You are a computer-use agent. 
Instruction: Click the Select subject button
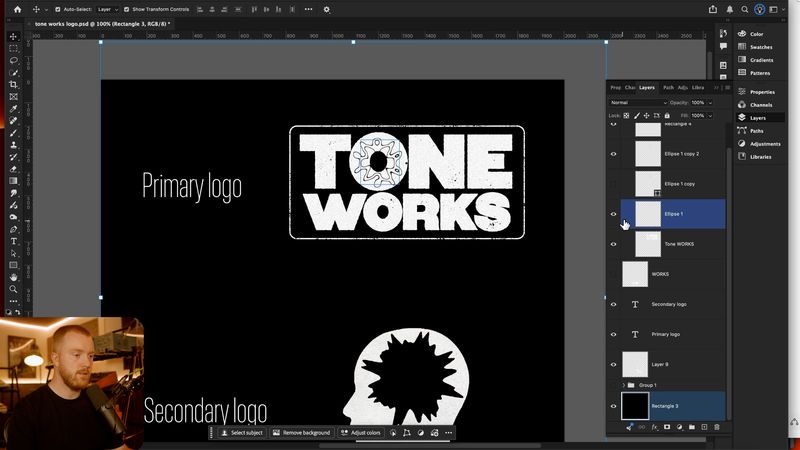[x=242, y=433]
